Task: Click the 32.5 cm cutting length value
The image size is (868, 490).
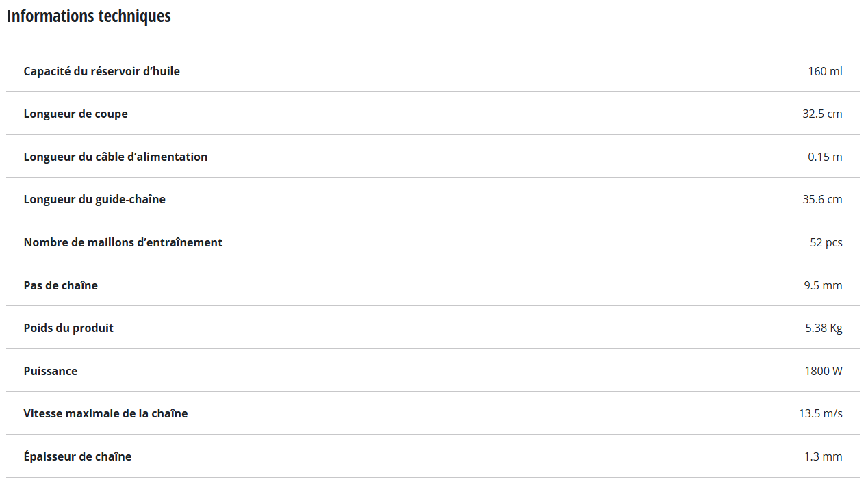Action: pyautogui.click(x=822, y=114)
